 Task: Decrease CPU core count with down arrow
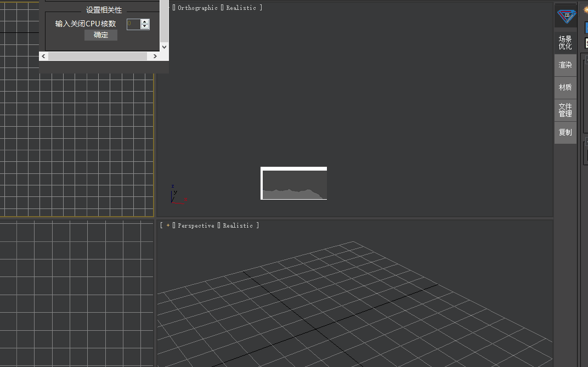point(145,27)
